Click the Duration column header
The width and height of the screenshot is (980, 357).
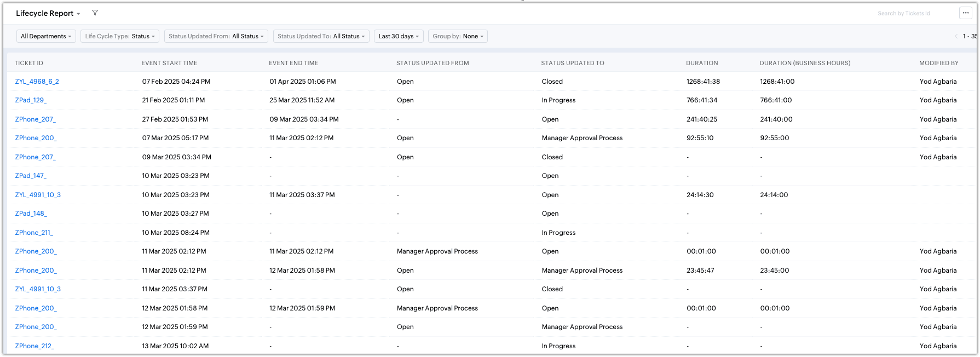pos(702,63)
